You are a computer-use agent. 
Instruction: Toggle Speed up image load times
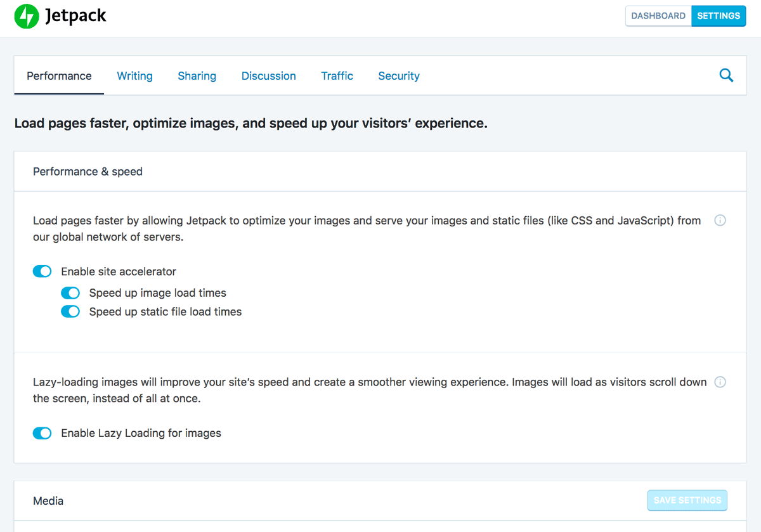(70, 293)
